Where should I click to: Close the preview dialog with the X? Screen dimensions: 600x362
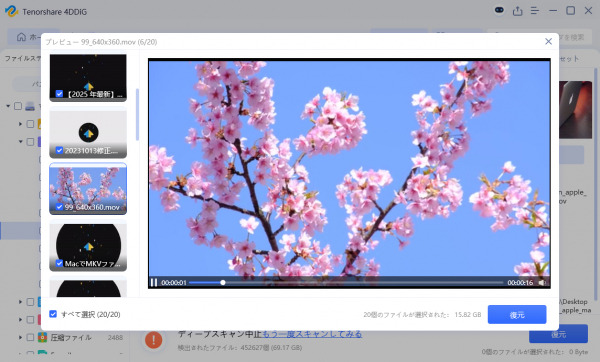(548, 41)
